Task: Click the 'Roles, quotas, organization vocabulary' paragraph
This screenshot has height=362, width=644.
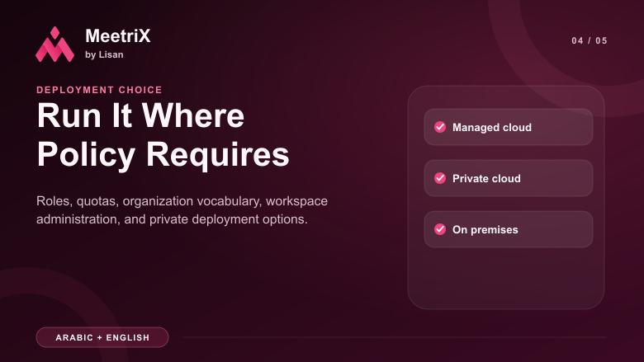Action: pyautogui.click(x=182, y=210)
